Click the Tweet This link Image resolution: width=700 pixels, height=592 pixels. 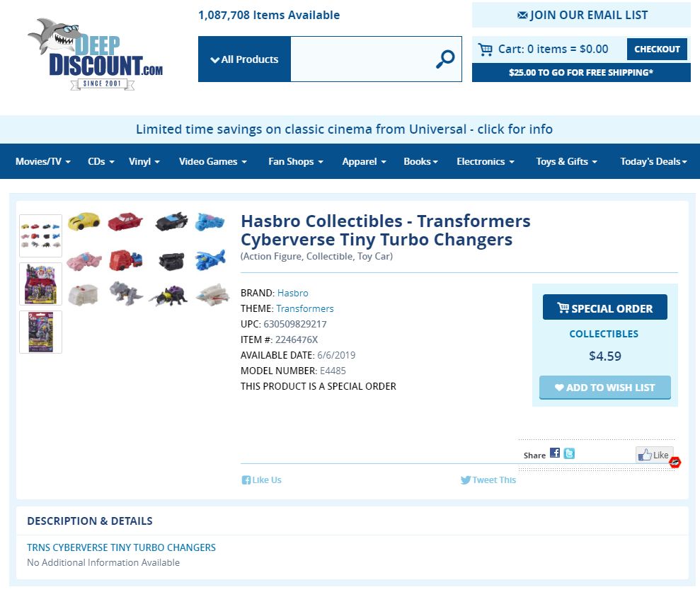point(488,480)
